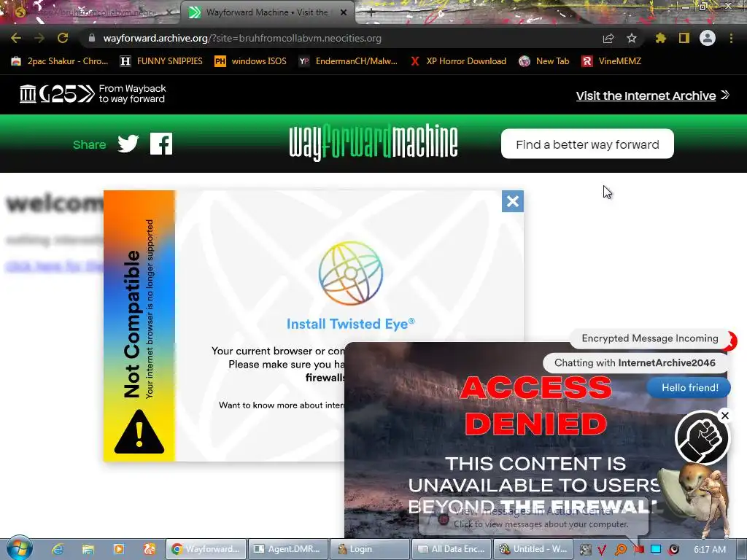Viewport: 747px width, 560px height.
Task: Close the chat widget with small X
Action: (725, 416)
